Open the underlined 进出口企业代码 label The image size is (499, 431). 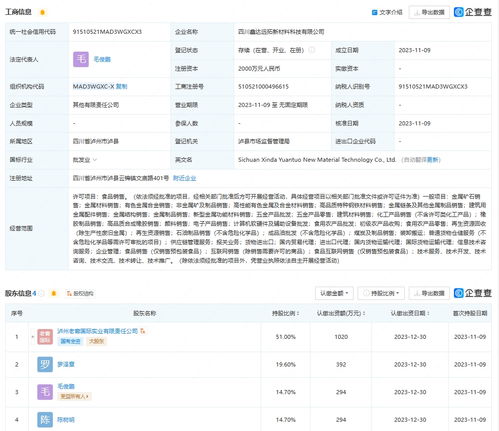pos(355,141)
